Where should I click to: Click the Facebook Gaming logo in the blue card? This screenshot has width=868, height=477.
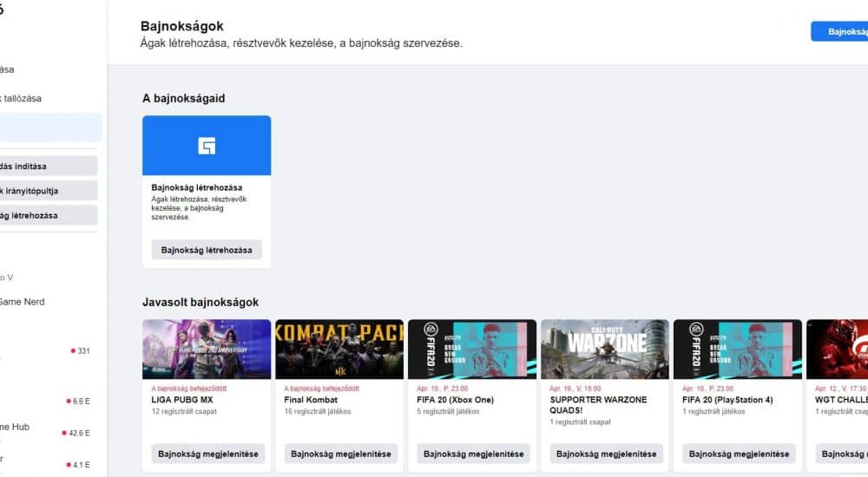[207, 146]
